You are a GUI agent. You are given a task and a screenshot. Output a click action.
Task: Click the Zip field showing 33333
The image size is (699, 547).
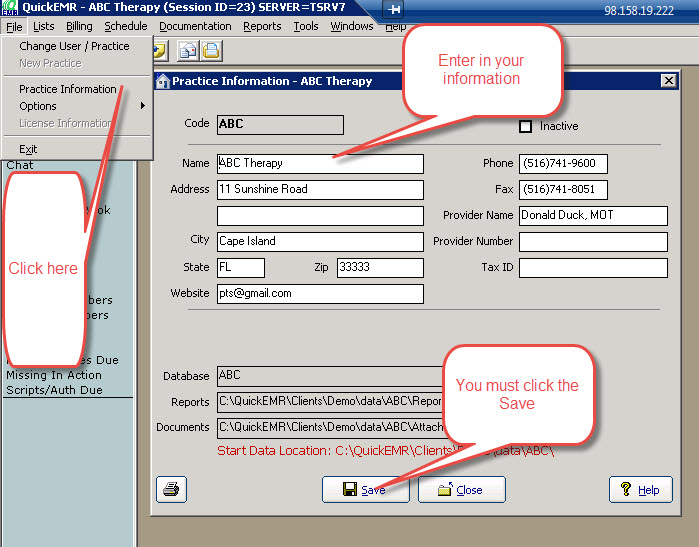380,267
